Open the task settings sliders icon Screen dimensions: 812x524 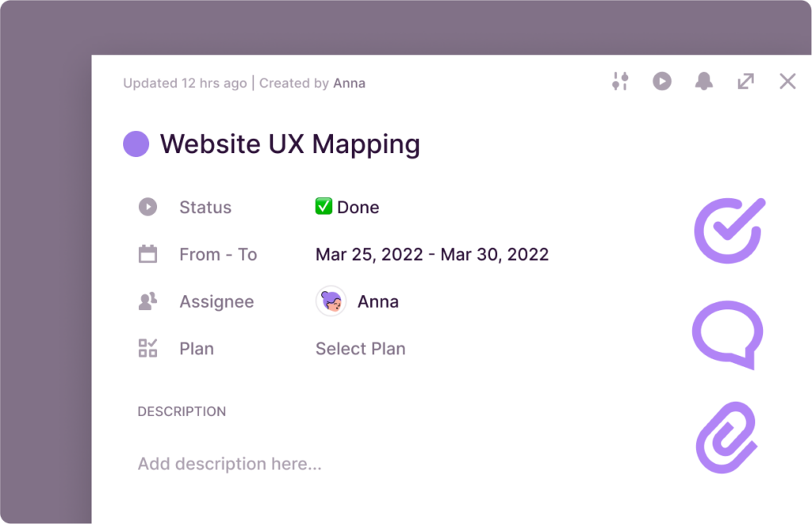pyautogui.click(x=621, y=81)
